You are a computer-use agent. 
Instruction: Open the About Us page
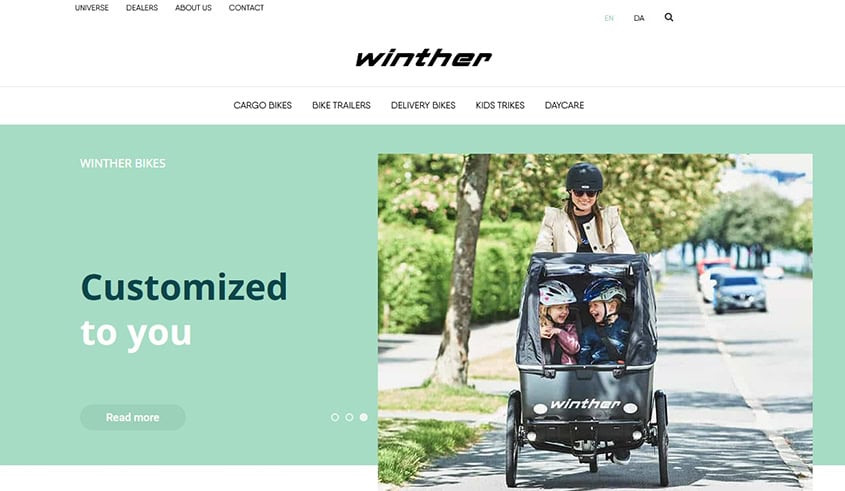click(193, 8)
